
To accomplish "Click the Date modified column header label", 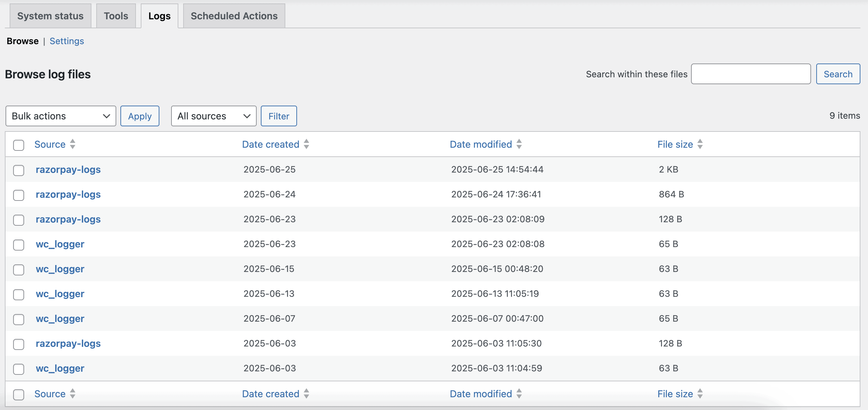I will point(481,144).
